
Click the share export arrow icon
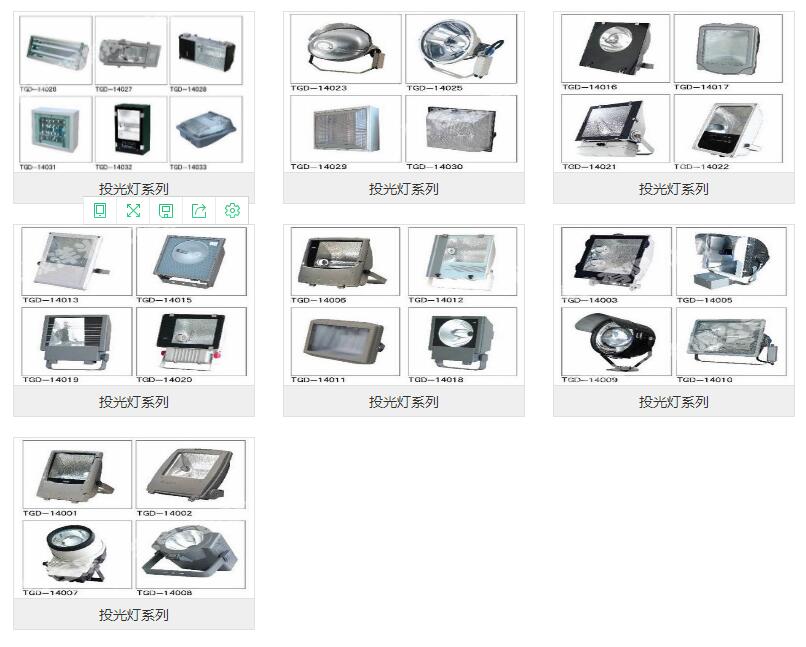[x=199, y=211]
